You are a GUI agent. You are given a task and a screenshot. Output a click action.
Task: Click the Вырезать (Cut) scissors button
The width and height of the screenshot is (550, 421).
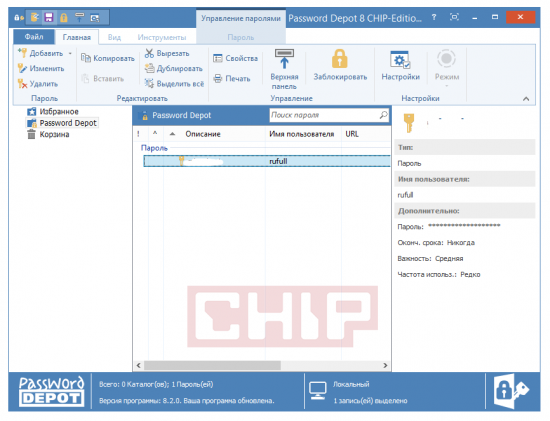pos(167,53)
